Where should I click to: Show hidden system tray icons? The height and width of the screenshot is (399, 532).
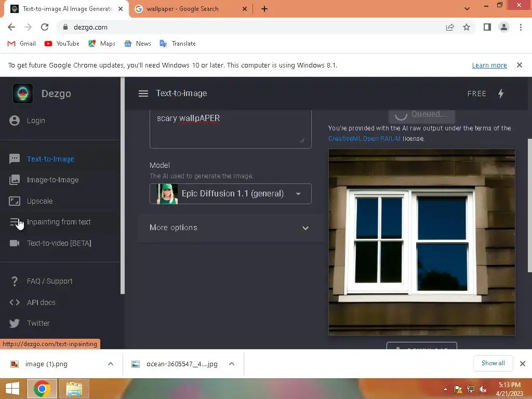[445, 389]
